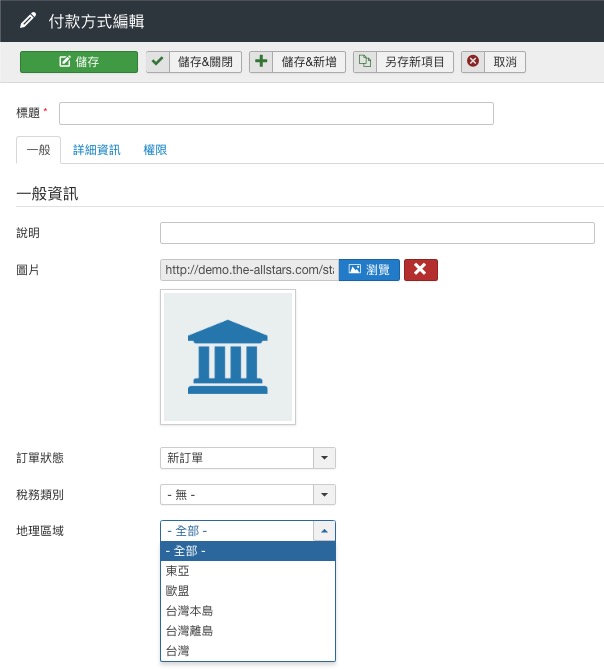Click the bank building image thumbnail

click(228, 357)
